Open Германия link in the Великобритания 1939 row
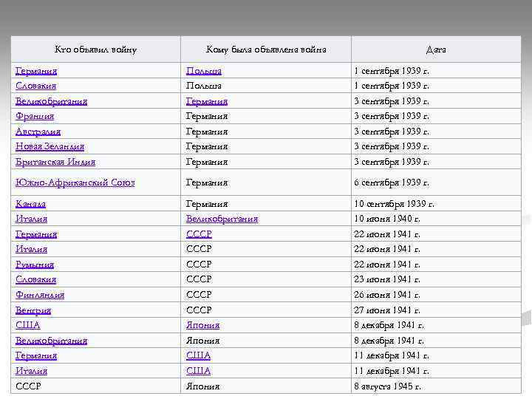 207,101
